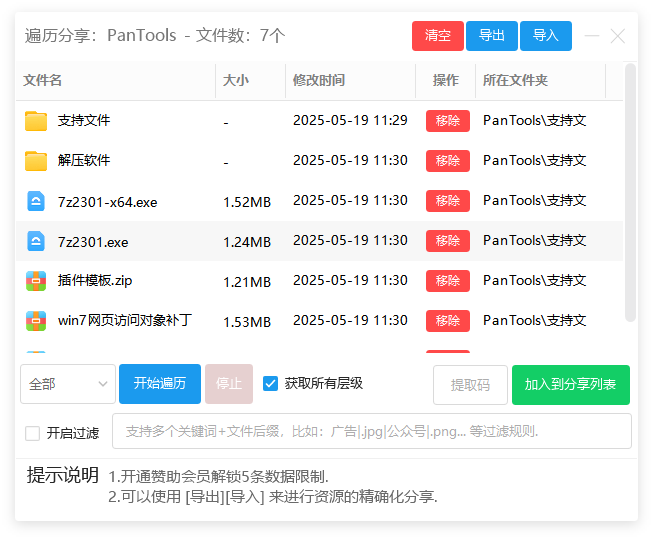Focus the filter keywords input field
The width and height of the screenshot is (653, 539).
(370, 432)
